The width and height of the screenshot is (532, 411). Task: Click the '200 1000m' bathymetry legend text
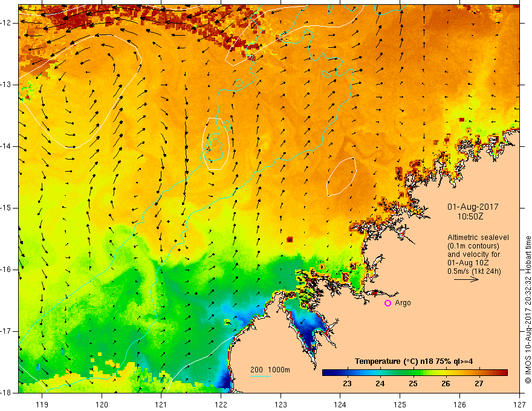point(270,370)
